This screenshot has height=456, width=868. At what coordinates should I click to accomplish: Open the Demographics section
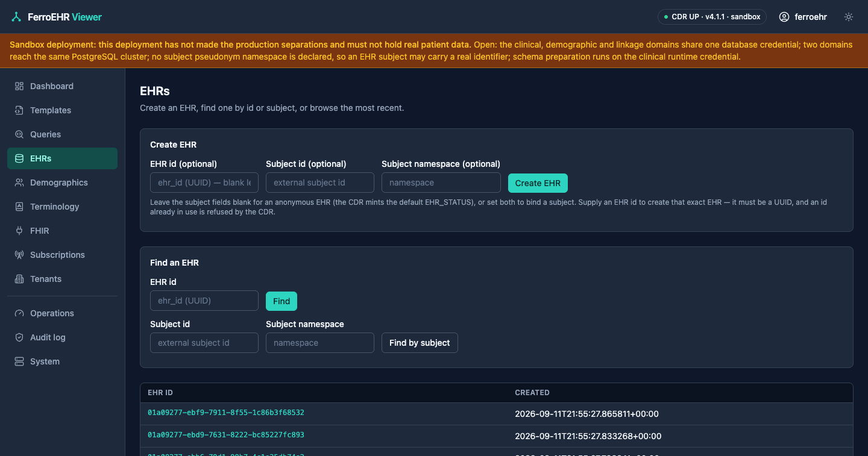pos(62,183)
